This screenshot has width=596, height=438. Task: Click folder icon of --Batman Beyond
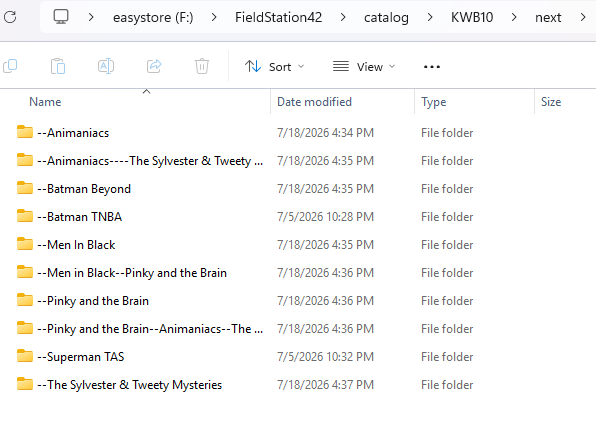click(25, 188)
